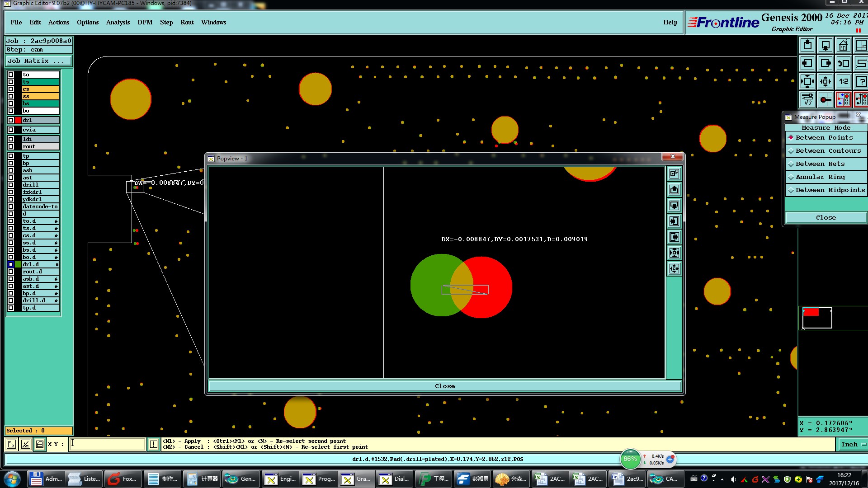Select Between Contours measure mode
868x488 pixels.
(826, 150)
